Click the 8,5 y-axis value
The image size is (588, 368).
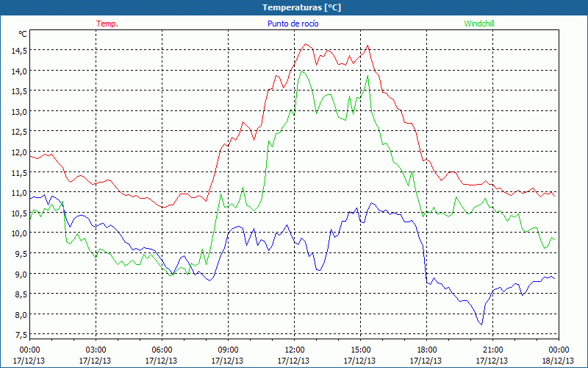point(21,294)
